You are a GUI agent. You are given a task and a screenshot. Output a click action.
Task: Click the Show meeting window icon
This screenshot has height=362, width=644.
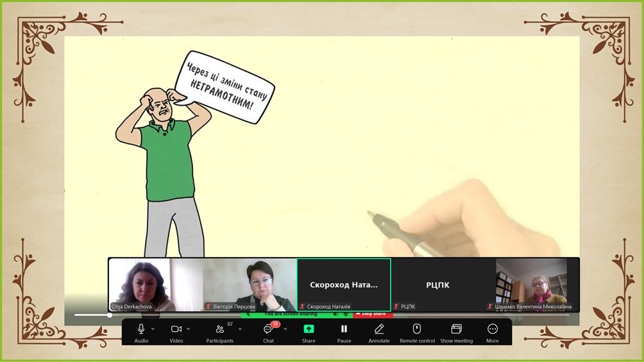pyautogui.click(x=456, y=329)
